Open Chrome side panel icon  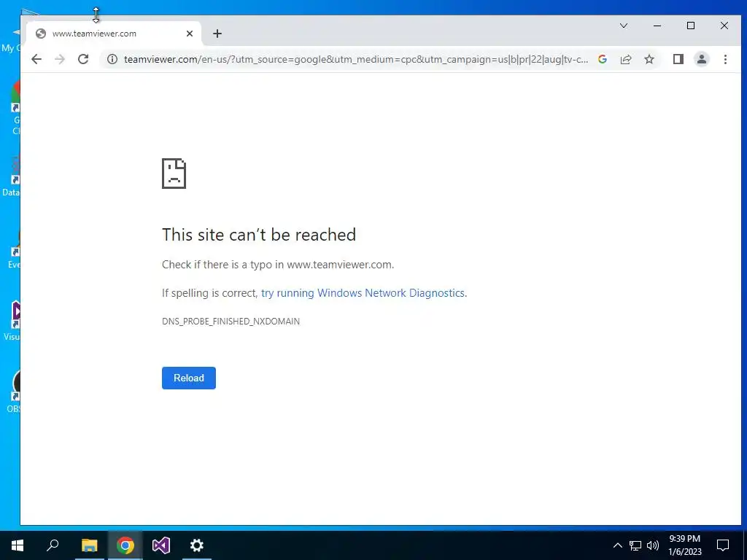(x=678, y=59)
